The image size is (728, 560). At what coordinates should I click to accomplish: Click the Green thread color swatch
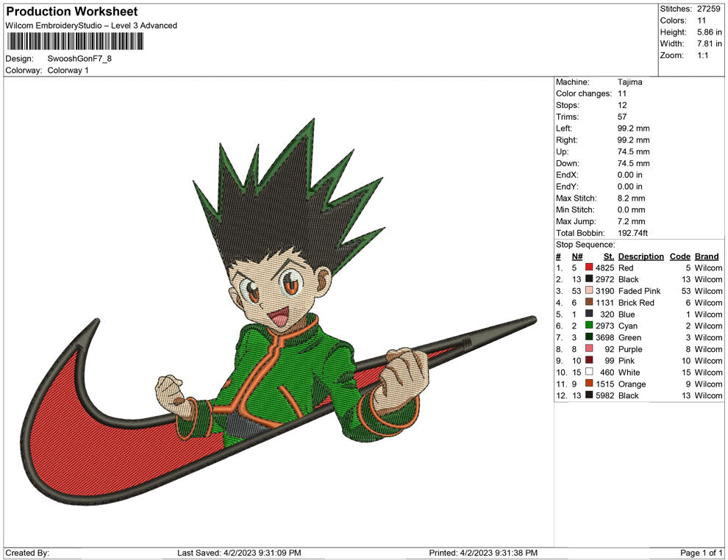point(589,337)
